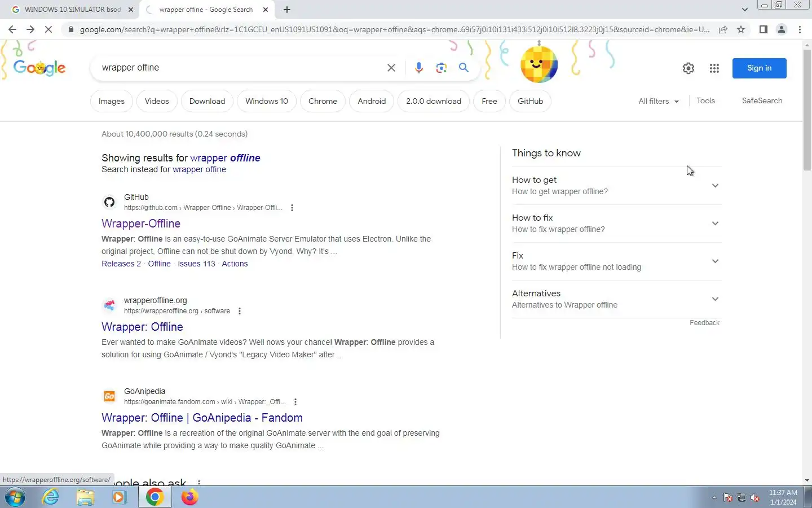812x508 pixels.
Task: Show hidden system tray icons
Action: point(714,498)
